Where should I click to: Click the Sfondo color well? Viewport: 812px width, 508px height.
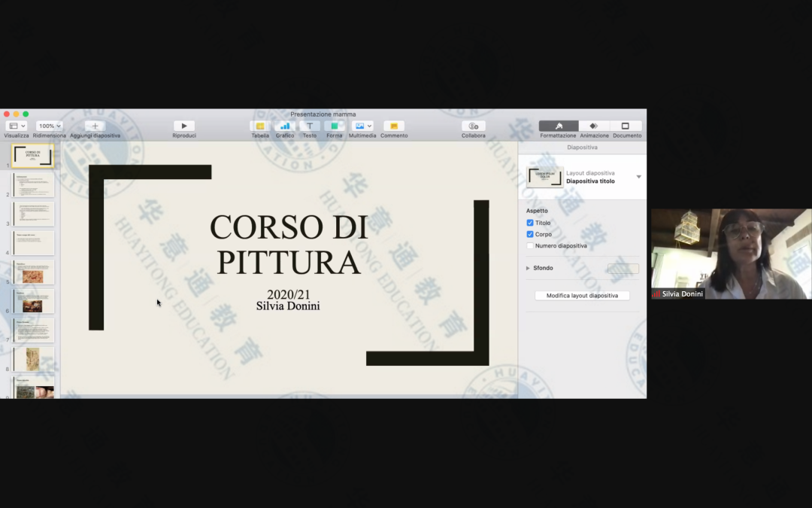[623, 268]
